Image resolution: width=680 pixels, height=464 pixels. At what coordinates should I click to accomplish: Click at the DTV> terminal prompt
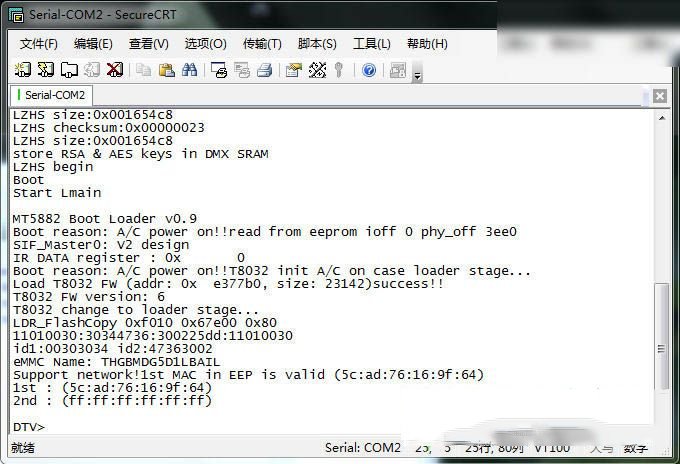coord(29,427)
